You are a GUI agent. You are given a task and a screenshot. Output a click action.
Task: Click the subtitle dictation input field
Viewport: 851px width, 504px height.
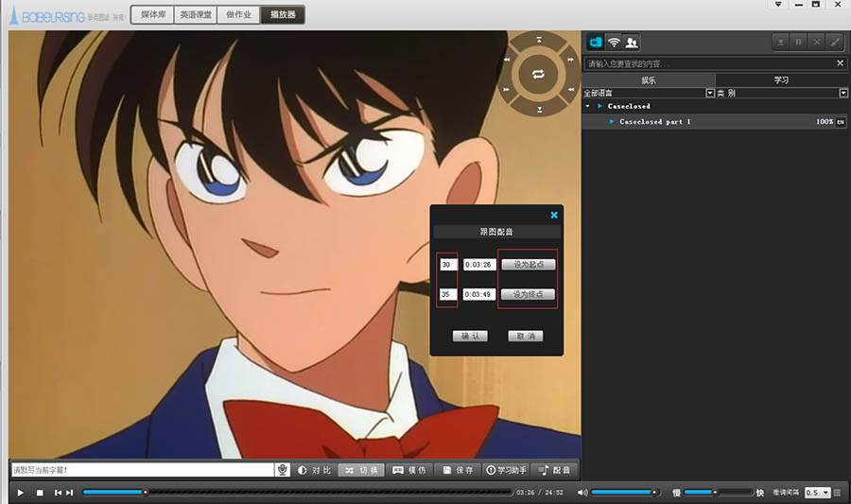(142, 470)
